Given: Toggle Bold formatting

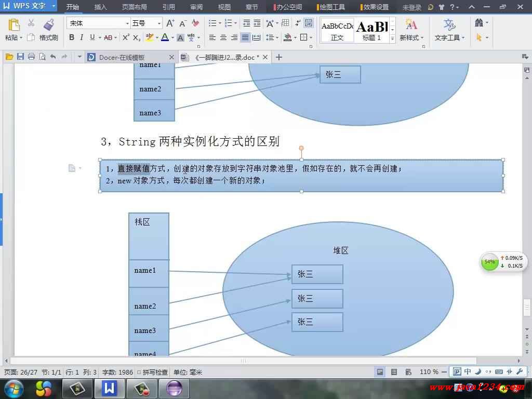Looking at the screenshot, I should (72, 37).
